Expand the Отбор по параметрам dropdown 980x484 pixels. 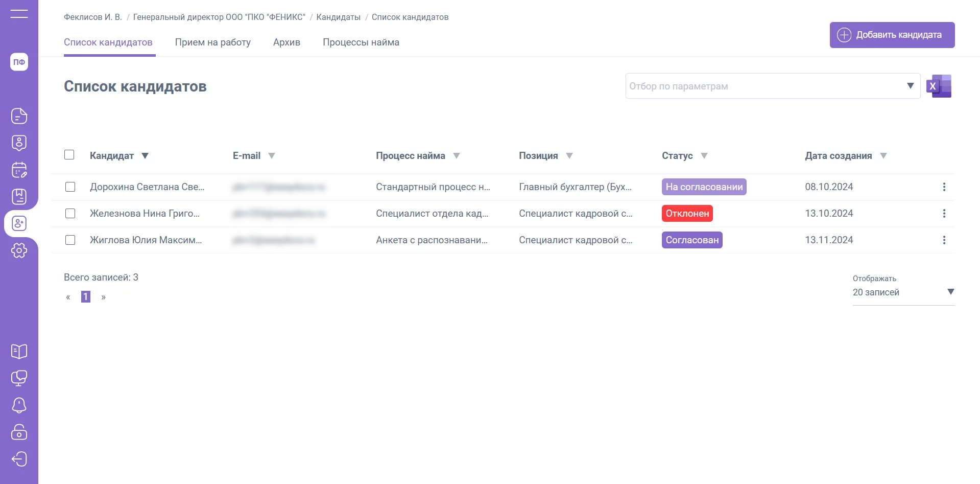pyautogui.click(x=910, y=86)
